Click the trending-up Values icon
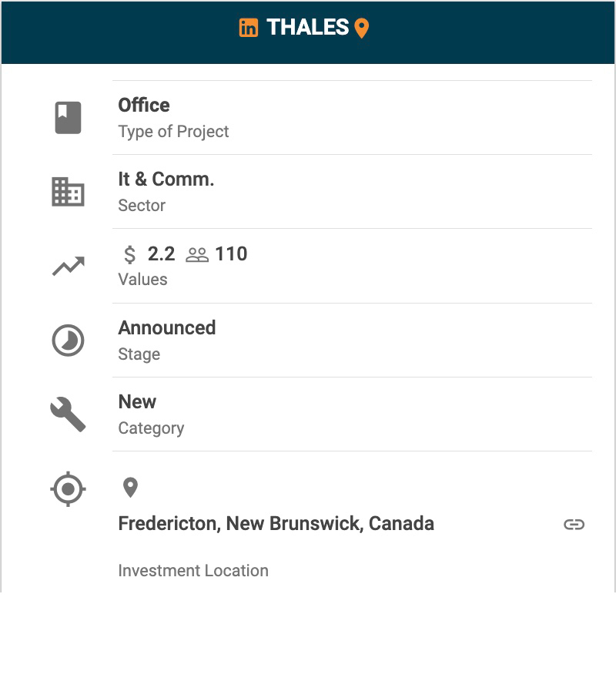This screenshot has width=616, height=698. pos(68,267)
